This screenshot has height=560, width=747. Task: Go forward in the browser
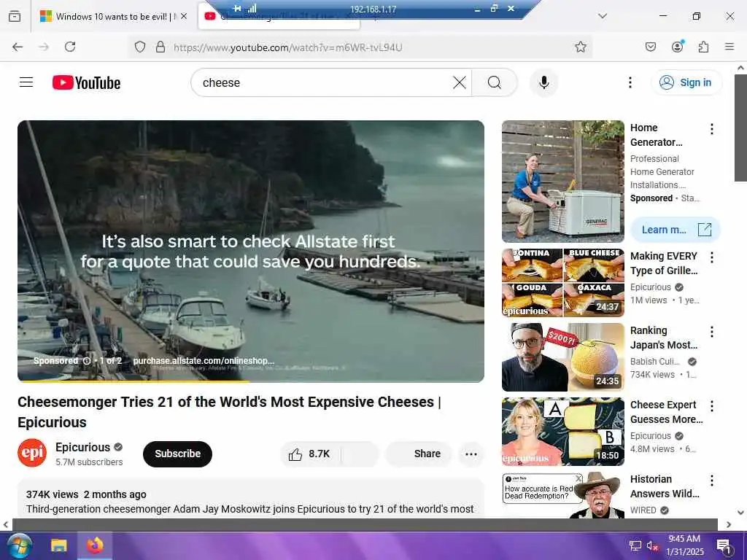point(44,47)
